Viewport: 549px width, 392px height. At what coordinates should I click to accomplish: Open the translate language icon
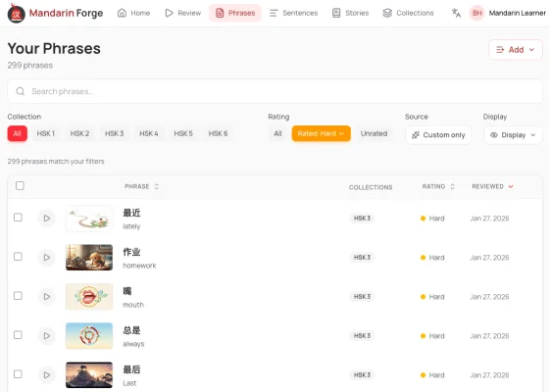tap(456, 13)
